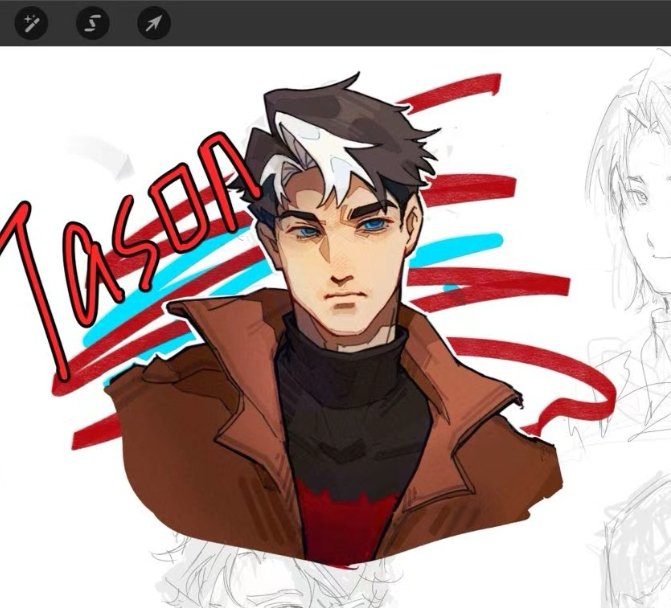The height and width of the screenshot is (608, 671).
Task: Open the Adjustments magic wand menu
Action: (31, 23)
